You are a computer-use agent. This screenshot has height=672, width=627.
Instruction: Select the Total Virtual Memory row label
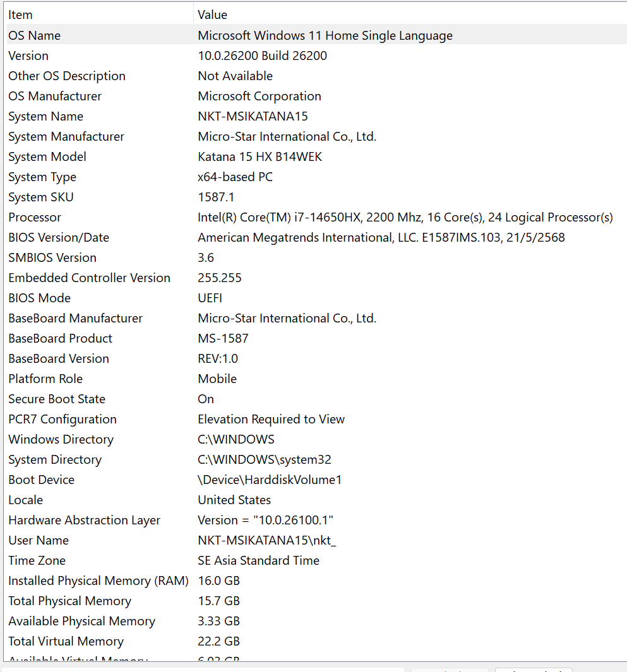pos(66,640)
